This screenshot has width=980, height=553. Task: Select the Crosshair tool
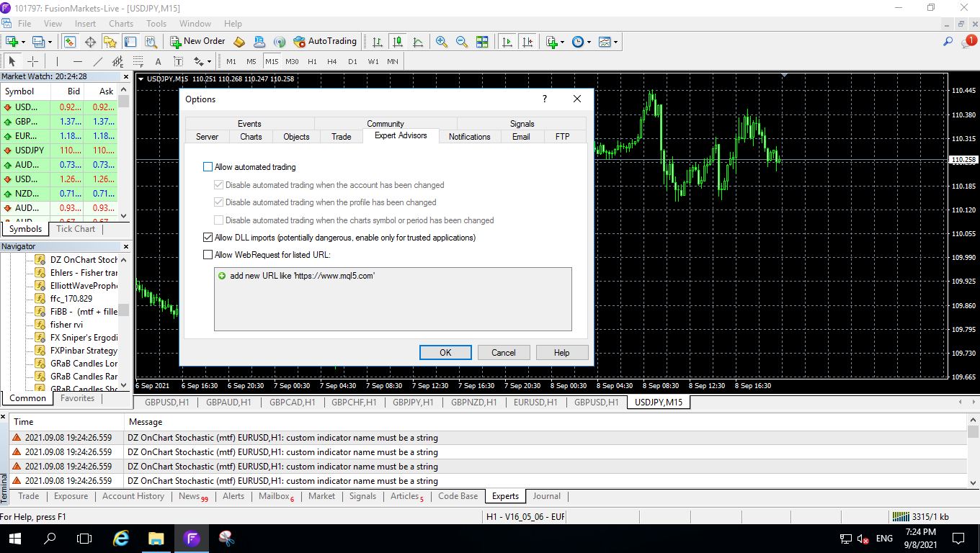pos(32,61)
